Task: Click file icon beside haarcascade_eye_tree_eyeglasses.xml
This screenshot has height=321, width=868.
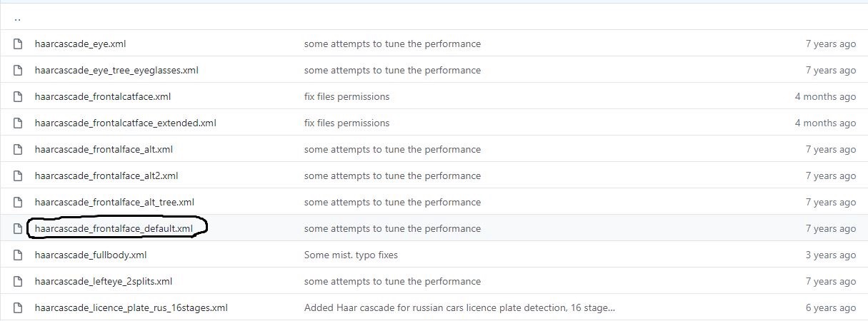Action: pos(19,70)
